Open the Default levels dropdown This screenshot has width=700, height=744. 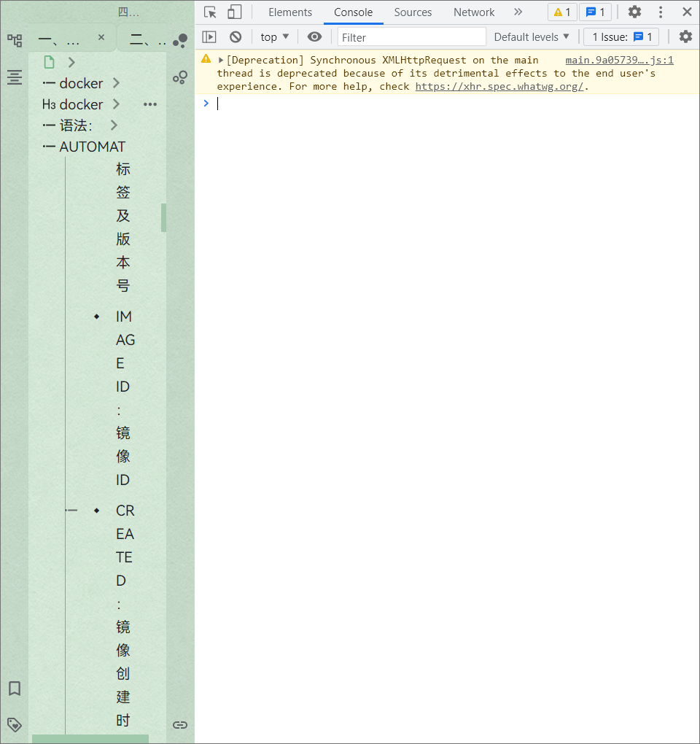click(x=531, y=37)
